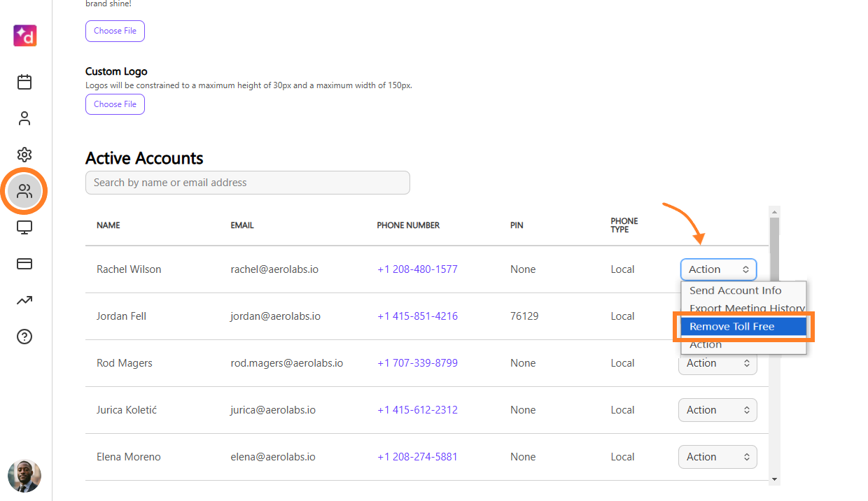868x501 pixels.
Task: Open Action dropdown for Rachel Wilson
Action: (x=718, y=269)
